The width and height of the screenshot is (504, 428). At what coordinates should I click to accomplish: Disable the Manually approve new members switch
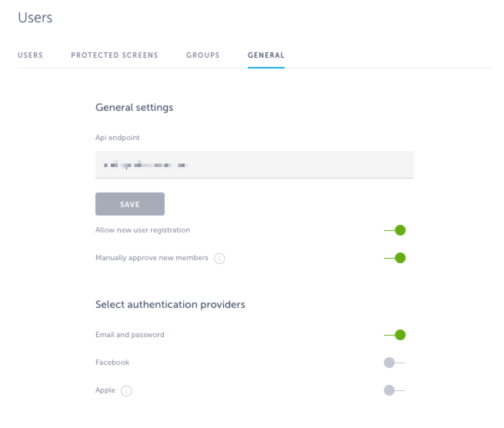(x=395, y=258)
